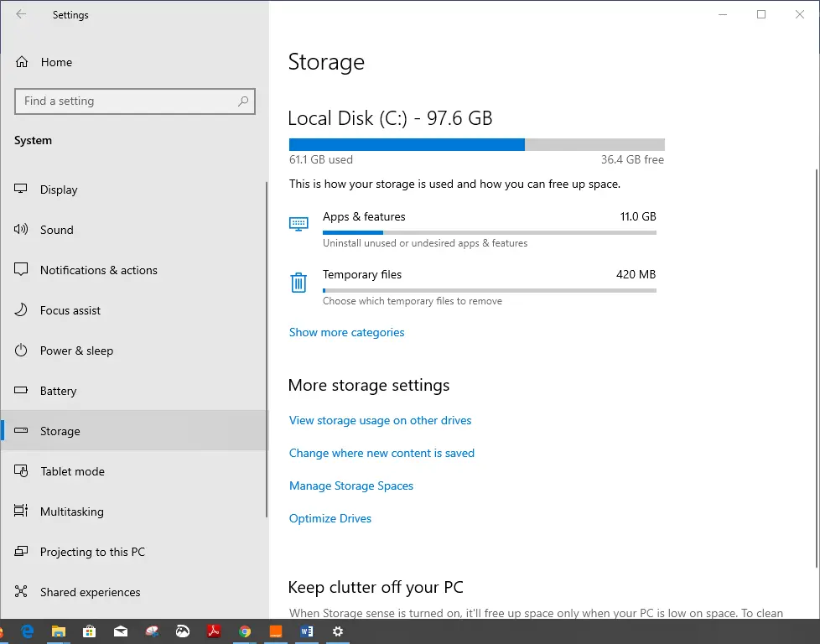
Task: Open Manage Storage Spaces link
Action: pyautogui.click(x=351, y=486)
